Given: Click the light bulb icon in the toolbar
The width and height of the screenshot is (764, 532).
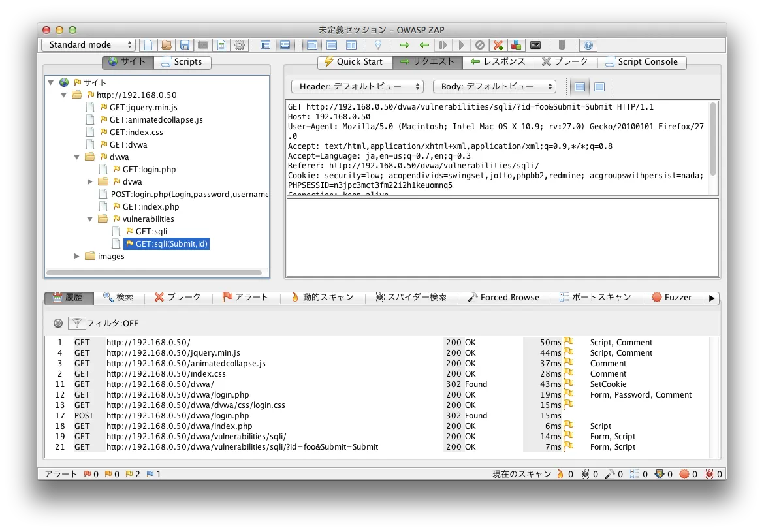Looking at the screenshot, I should pyautogui.click(x=377, y=44).
